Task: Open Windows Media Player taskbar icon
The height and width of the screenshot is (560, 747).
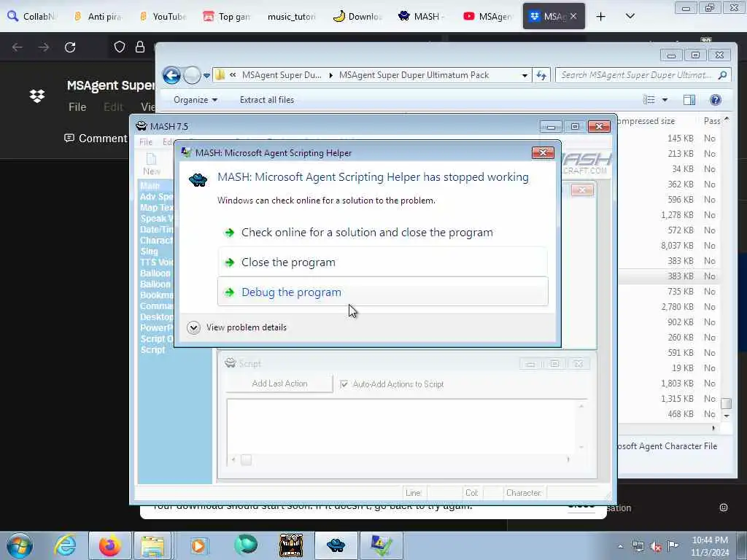Action: coord(198,545)
